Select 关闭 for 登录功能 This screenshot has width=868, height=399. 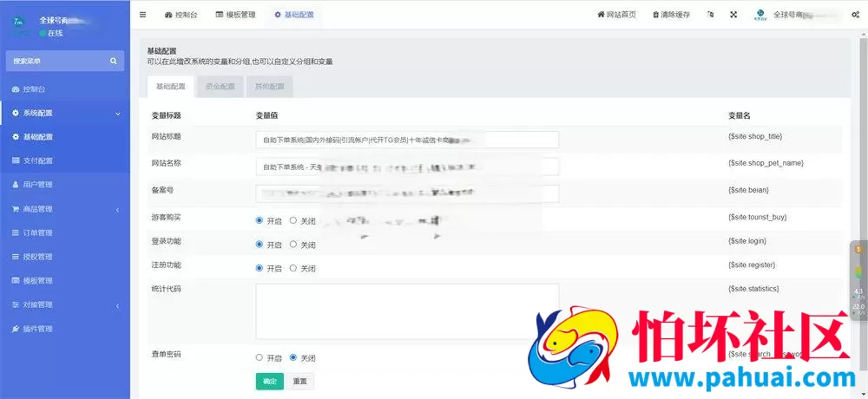pyautogui.click(x=293, y=244)
